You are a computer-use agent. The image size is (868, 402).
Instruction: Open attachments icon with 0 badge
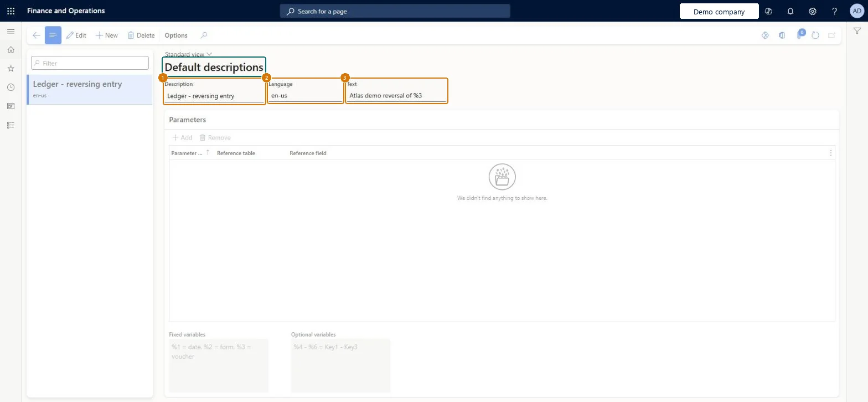coord(800,35)
